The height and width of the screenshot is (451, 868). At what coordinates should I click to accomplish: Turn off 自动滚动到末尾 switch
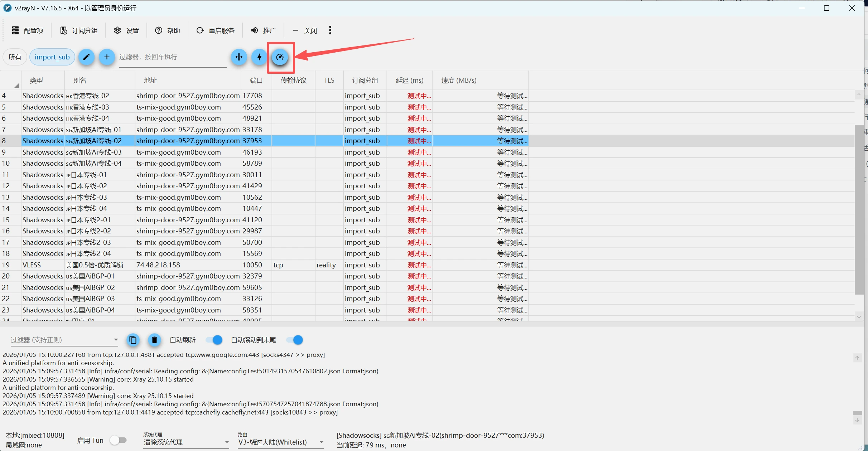click(295, 340)
